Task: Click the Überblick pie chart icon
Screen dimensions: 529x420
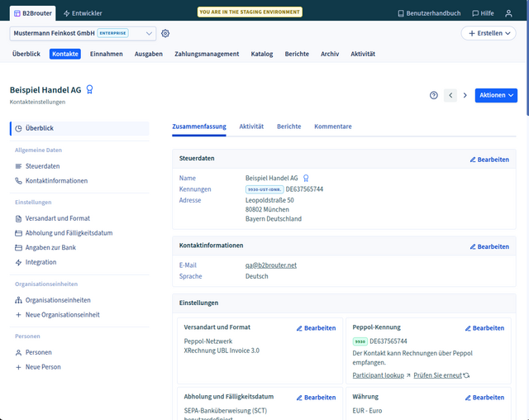Action: (18, 128)
